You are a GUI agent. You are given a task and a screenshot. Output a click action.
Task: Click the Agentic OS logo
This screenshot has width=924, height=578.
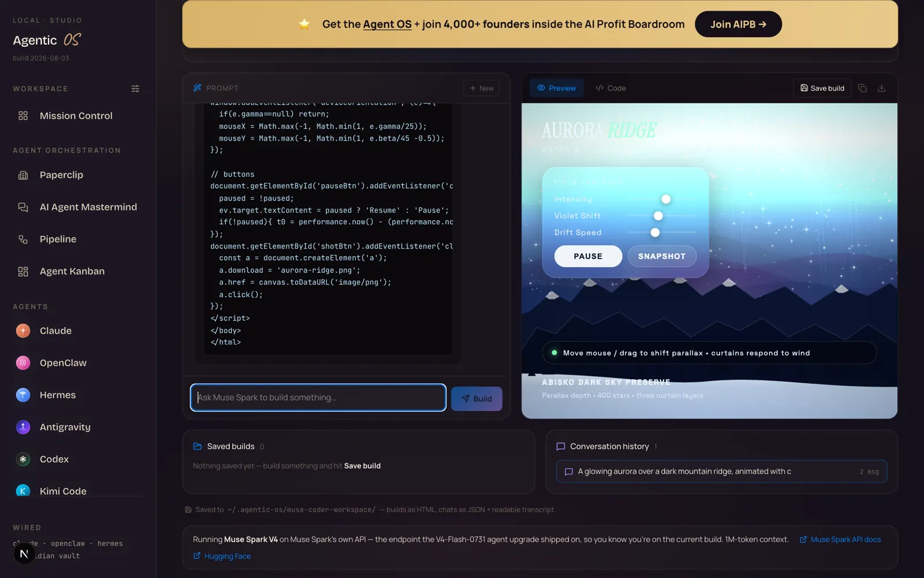click(47, 40)
